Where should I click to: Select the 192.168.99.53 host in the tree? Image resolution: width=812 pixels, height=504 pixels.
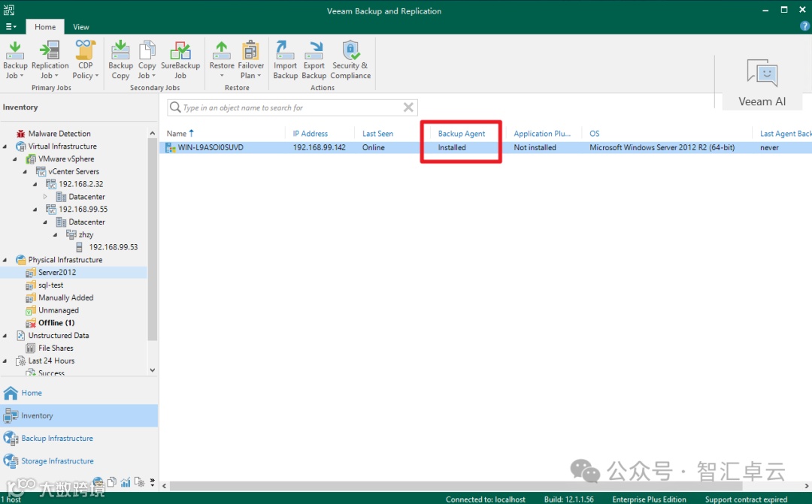(x=114, y=247)
